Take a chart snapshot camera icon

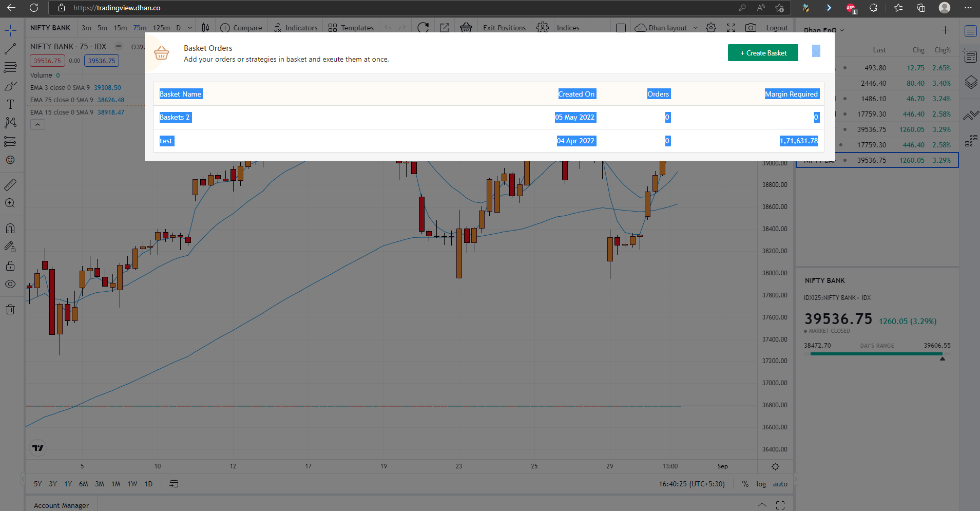point(751,28)
